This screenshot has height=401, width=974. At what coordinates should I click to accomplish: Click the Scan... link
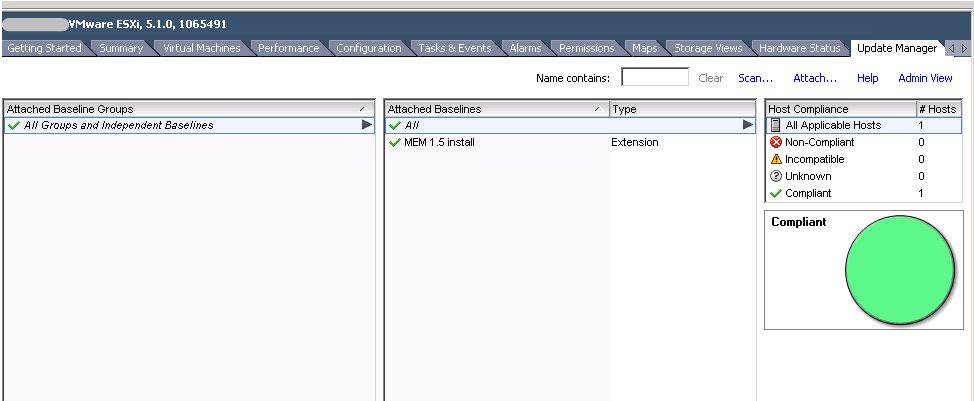click(x=755, y=78)
